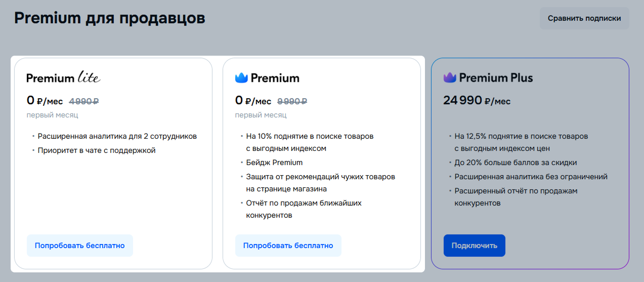
Task: Click Подключить in the Premium Plus card
Action: coord(475,246)
